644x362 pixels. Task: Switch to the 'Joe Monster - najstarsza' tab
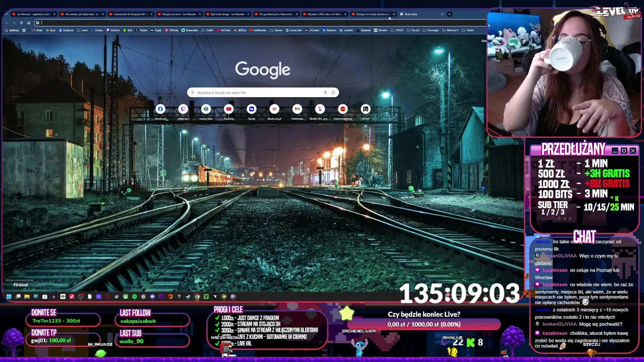[34, 14]
